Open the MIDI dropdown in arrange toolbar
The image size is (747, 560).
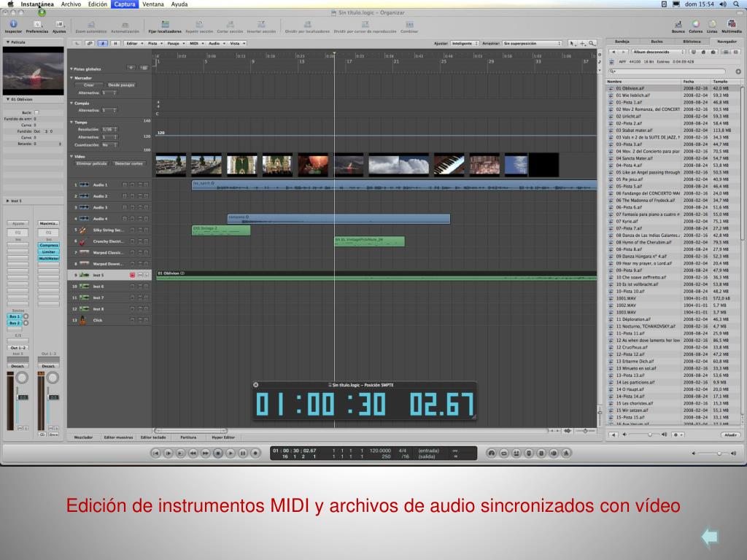[x=196, y=43]
